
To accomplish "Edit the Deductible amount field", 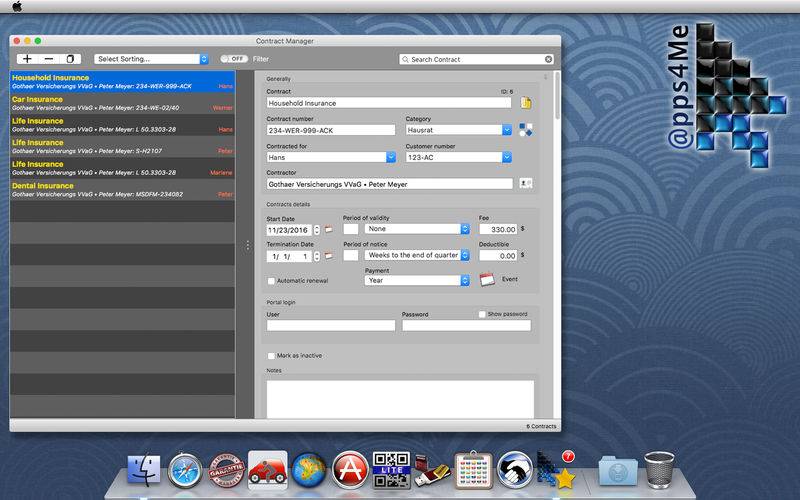I will tap(498, 256).
